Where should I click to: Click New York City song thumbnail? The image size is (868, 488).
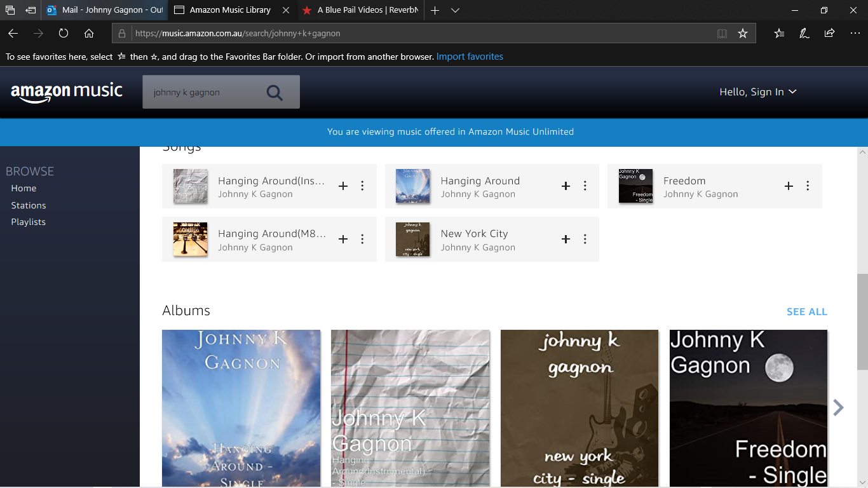point(413,239)
